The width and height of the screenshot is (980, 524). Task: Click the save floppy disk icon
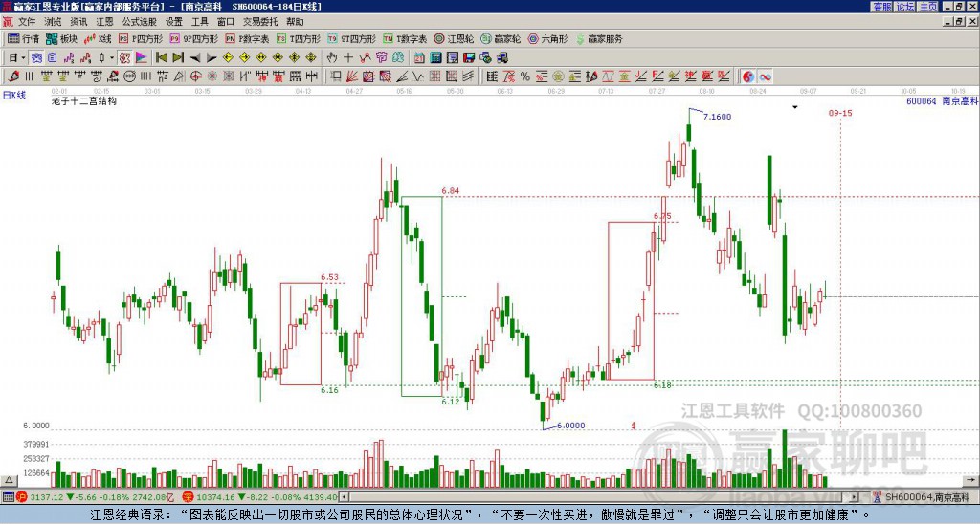pyautogui.click(x=469, y=58)
